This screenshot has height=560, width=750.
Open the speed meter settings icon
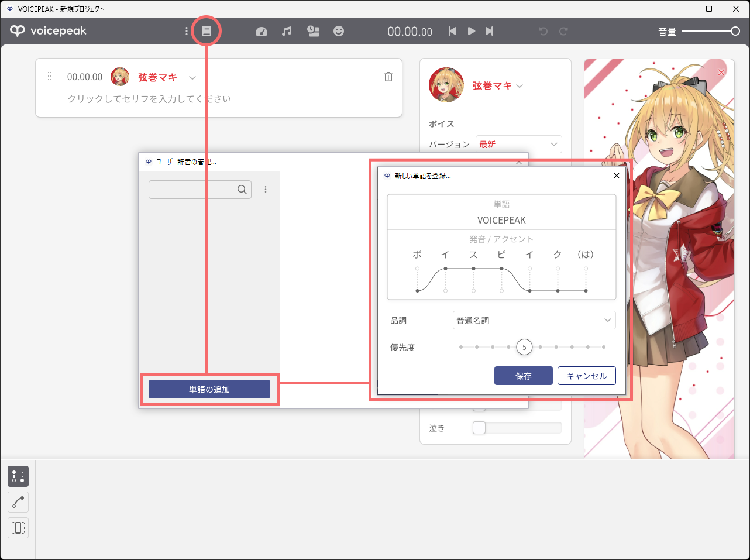coord(262,31)
